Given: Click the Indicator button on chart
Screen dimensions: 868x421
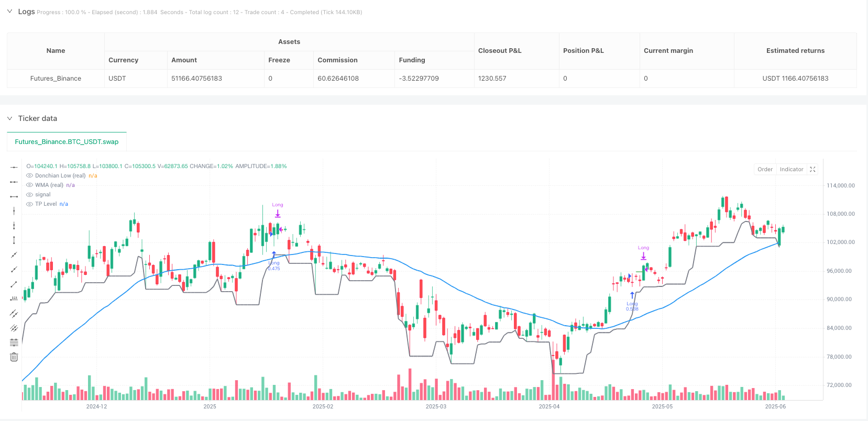Looking at the screenshot, I should 791,169.
